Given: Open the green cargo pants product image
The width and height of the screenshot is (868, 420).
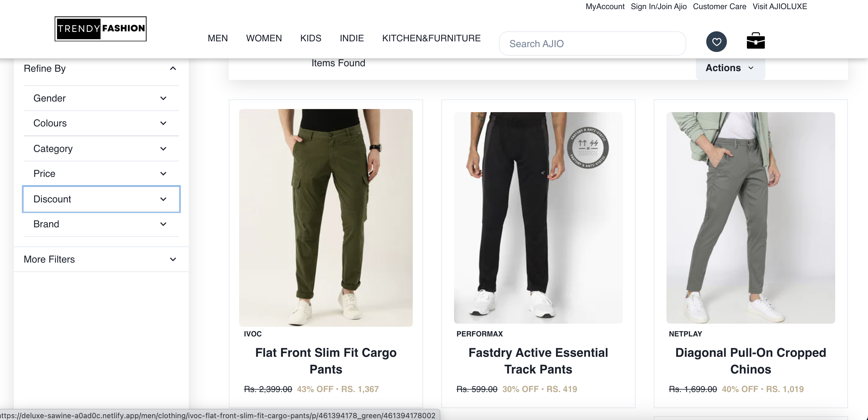Looking at the screenshot, I should [x=326, y=218].
